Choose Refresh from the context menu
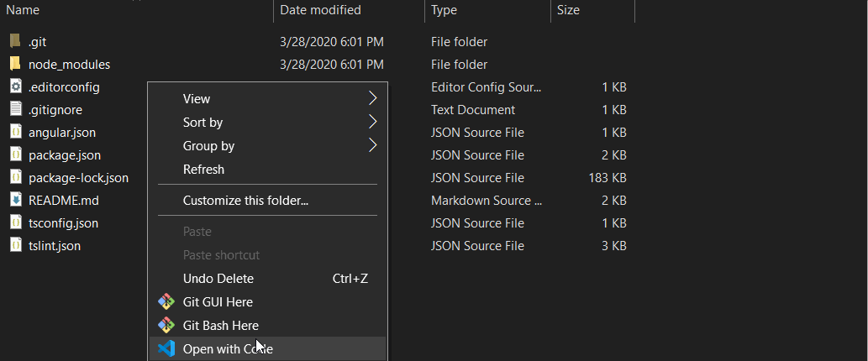The width and height of the screenshot is (868, 361). tap(203, 169)
